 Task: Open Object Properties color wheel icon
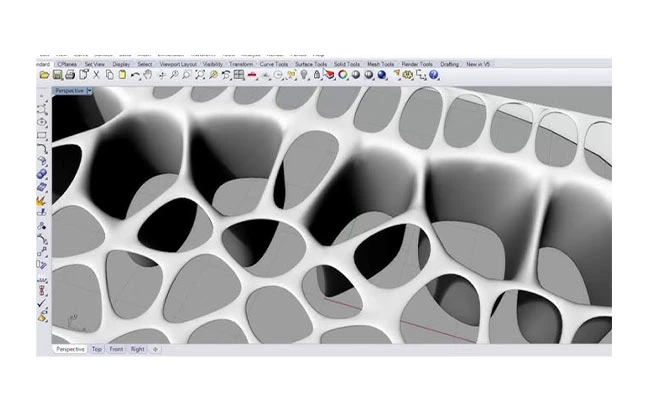343,75
